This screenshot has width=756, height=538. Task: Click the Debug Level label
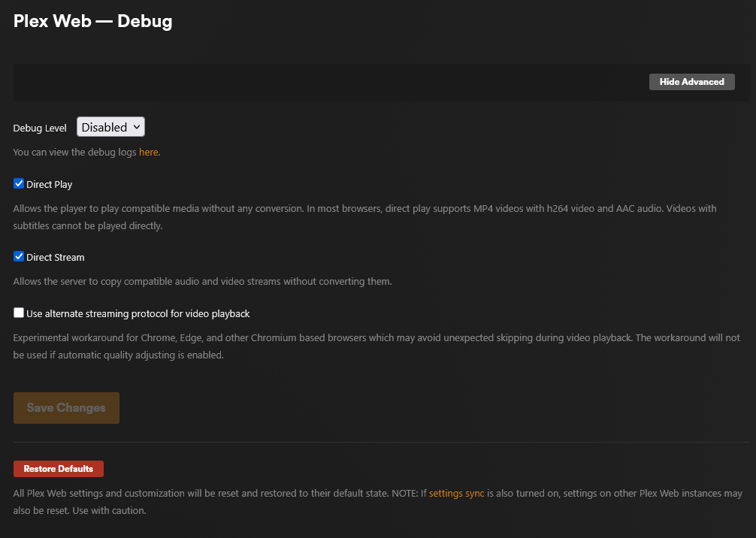coord(40,128)
